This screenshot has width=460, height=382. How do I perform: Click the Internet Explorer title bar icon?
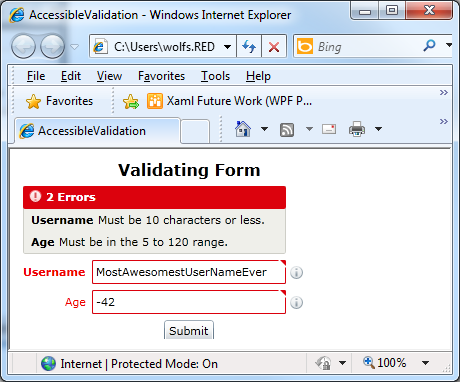click(x=17, y=15)
